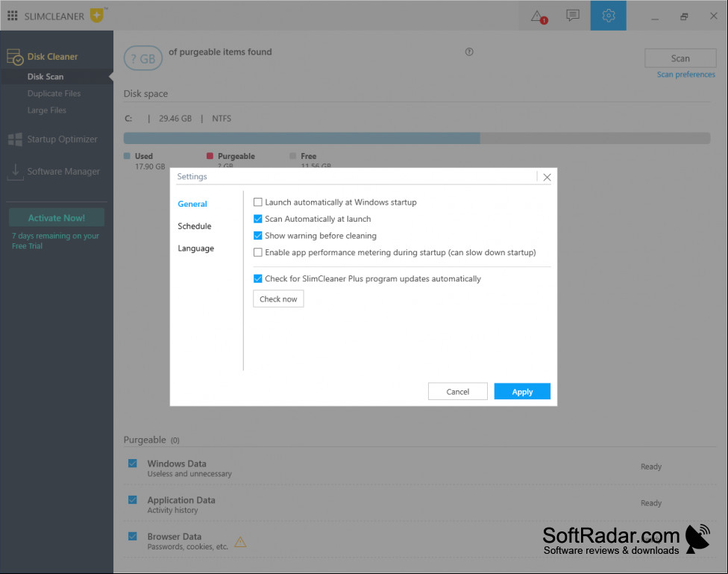Click the Browser Data row title
728x574 pixels.
174,537
